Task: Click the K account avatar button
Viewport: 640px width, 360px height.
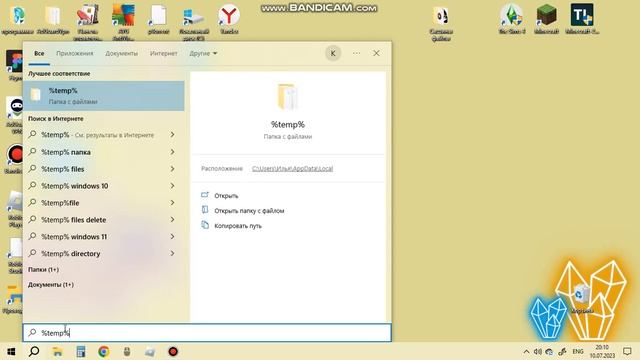Action: click(x=333, y=53)
